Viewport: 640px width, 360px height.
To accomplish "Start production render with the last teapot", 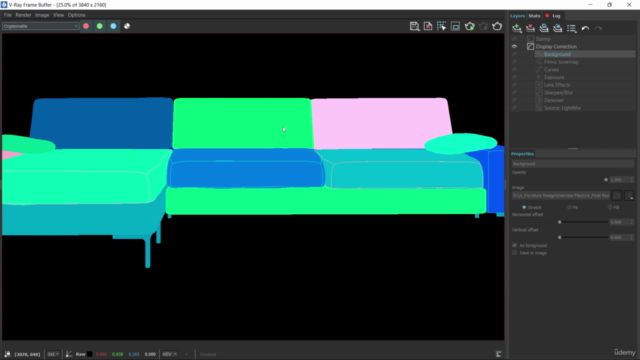I will pos(497,26).
